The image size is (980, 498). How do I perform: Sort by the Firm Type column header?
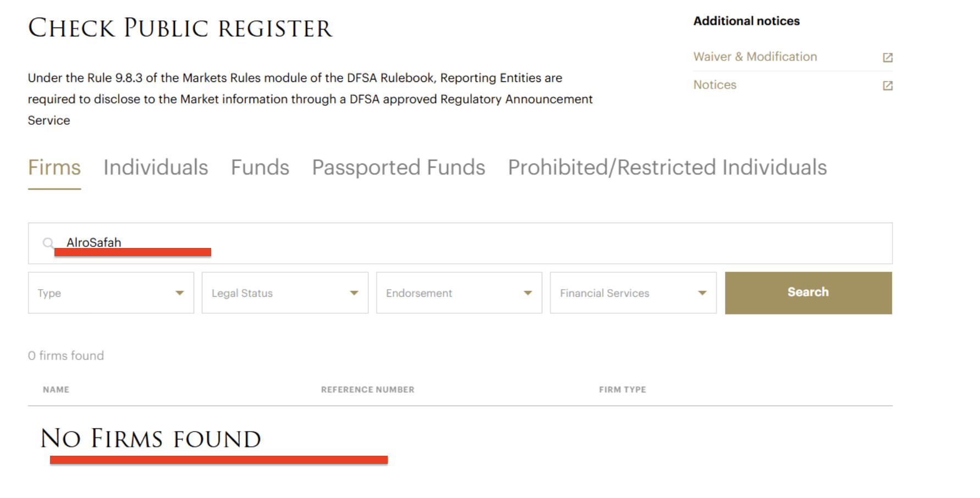[623, 389]
